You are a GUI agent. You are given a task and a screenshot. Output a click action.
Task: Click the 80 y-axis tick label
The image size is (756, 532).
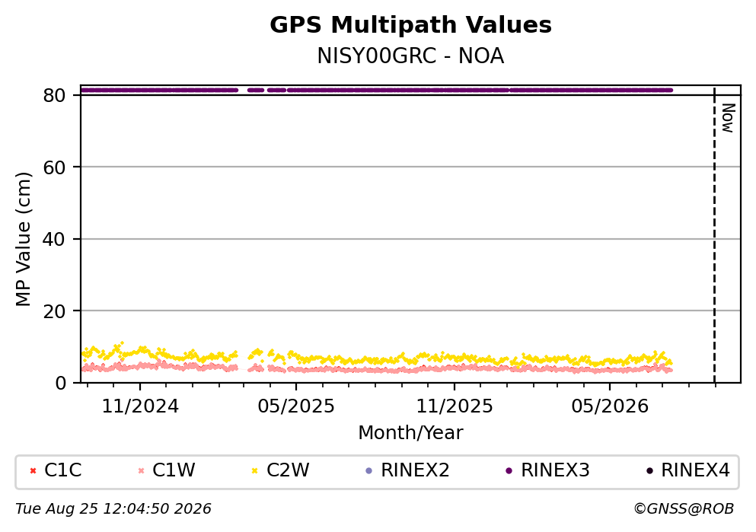[x=54, y=95]
